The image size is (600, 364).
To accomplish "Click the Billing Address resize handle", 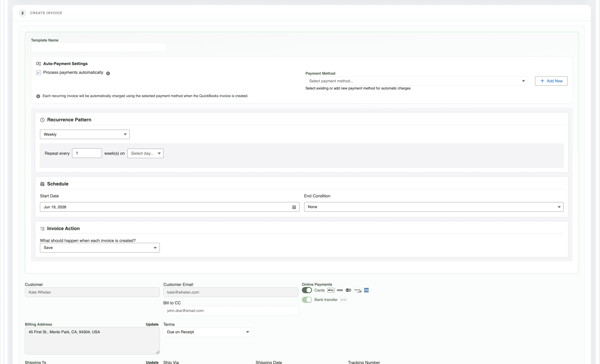I will click(x=158, y=352).
